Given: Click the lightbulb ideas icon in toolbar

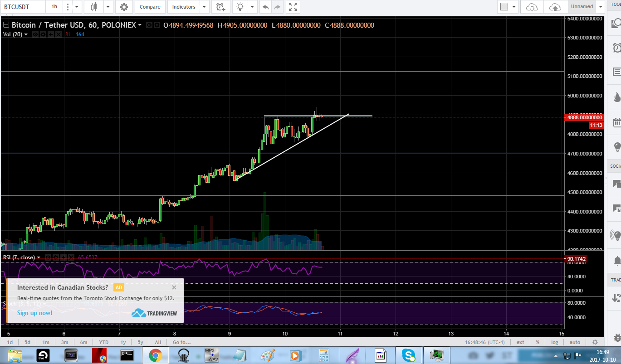Looking at the screenshot, I should [240, 7].
